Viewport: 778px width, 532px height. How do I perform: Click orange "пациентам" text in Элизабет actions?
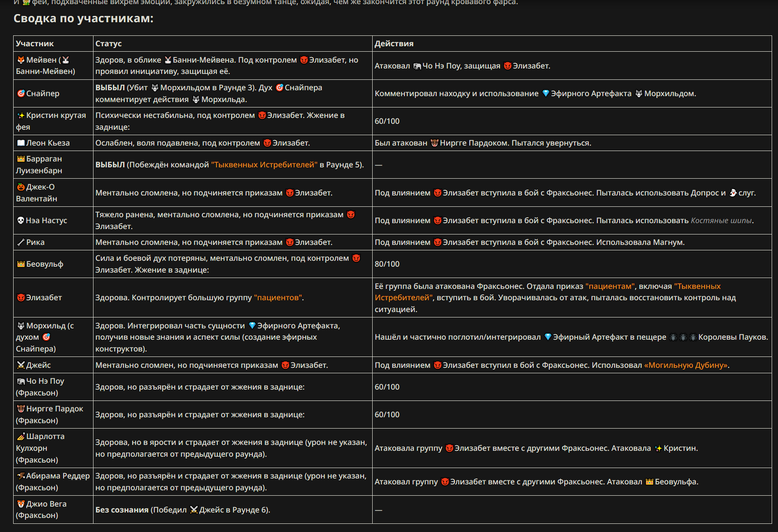pos(610,286)
